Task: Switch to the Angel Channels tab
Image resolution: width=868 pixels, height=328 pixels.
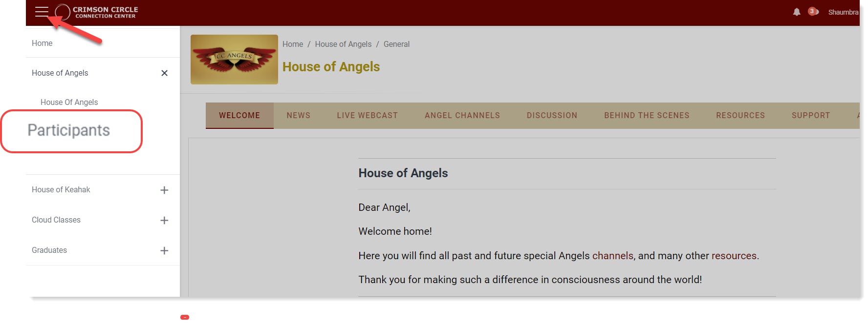Action: (x=462, y=116)
